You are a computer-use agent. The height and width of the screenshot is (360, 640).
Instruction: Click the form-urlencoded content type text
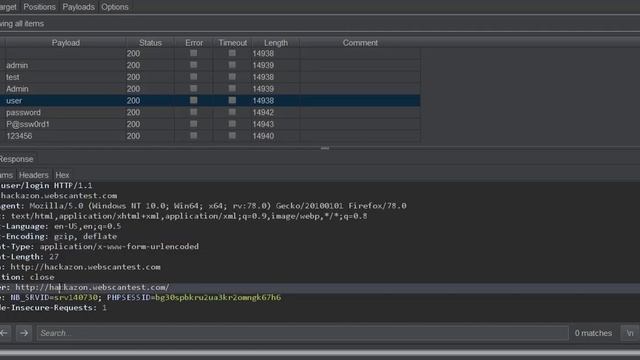(119, 246)
